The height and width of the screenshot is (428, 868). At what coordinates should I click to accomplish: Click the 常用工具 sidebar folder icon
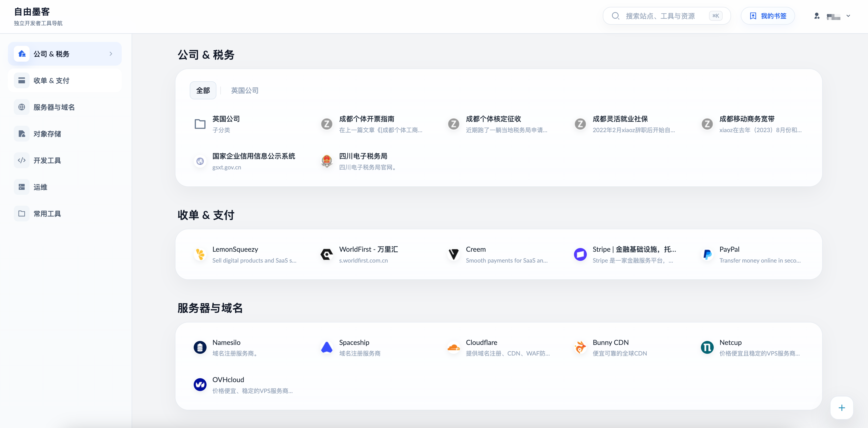click(22, 214)
